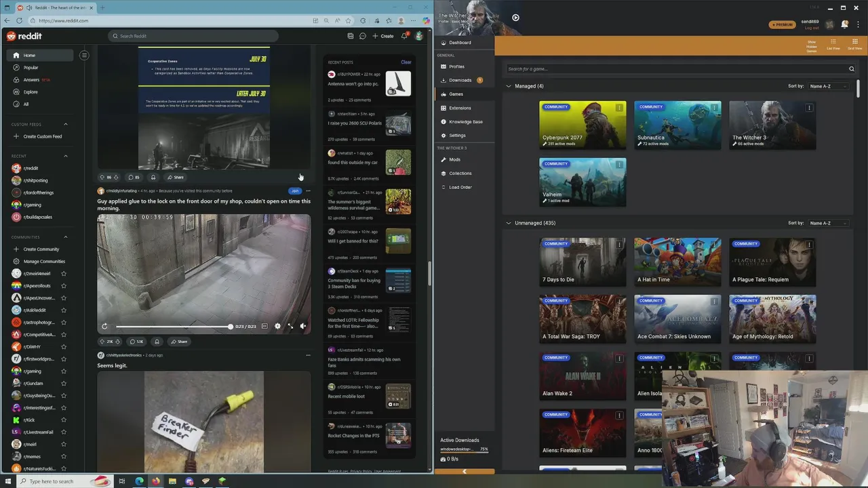Collapse Reddit sidebar with the hamburger button
The width and height of the screenshot is (868, 488).
coord(84,55)
